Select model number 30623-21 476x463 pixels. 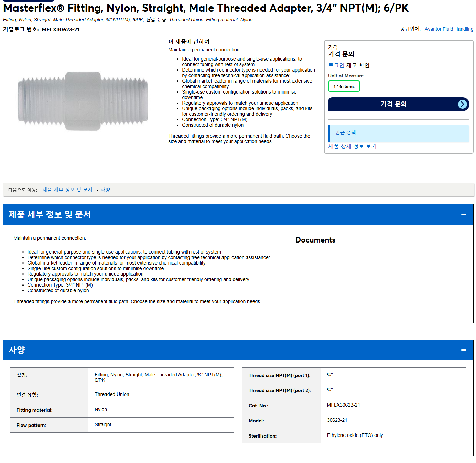(337, 420)
